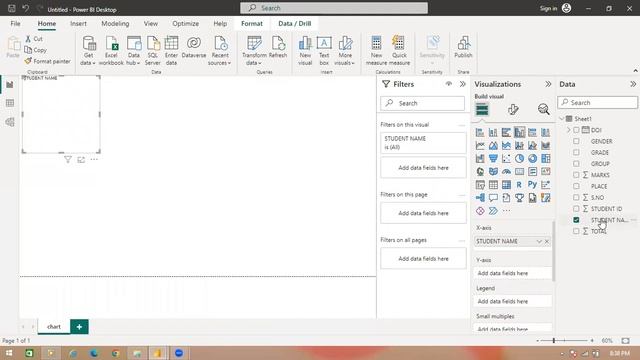Select the donut chart visual
Image resolution: width=640 pixels, height=360 pixels.
point(532,158)
